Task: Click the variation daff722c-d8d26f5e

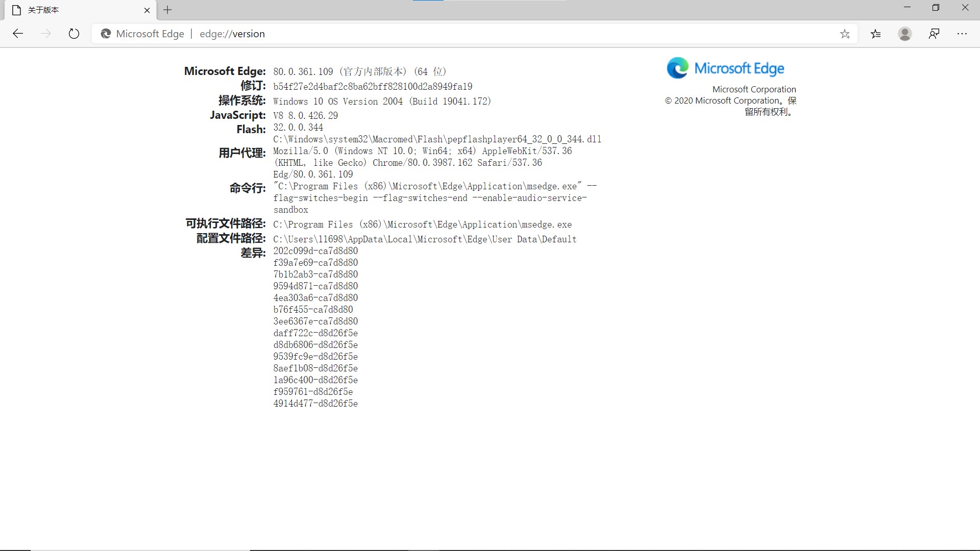Action: [x=315, y=333]
